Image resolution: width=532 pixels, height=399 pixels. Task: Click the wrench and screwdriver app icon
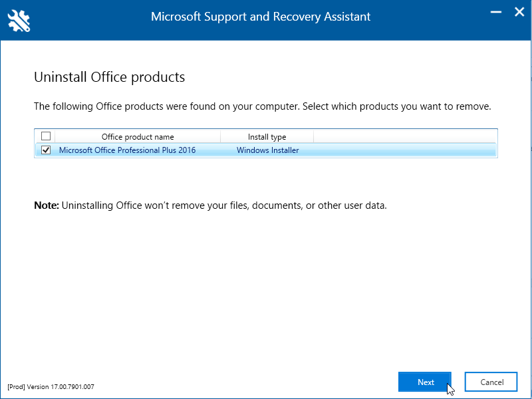click(x=19, y=21)
